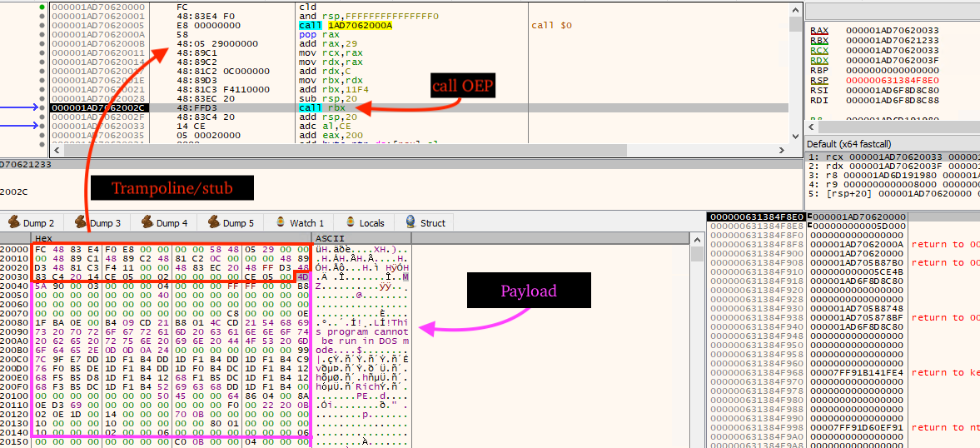Show the Locals tab
980x448 pixels.
[x=365, y=222]
